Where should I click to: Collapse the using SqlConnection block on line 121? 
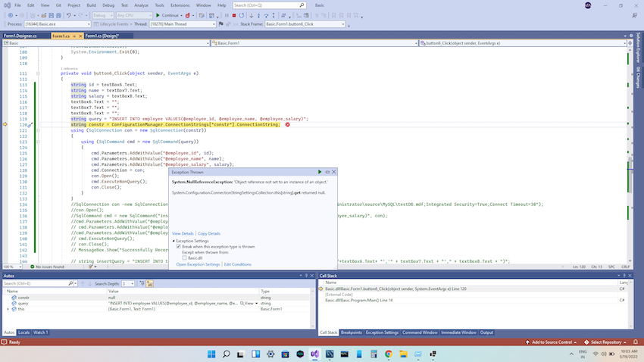(38, 130)
